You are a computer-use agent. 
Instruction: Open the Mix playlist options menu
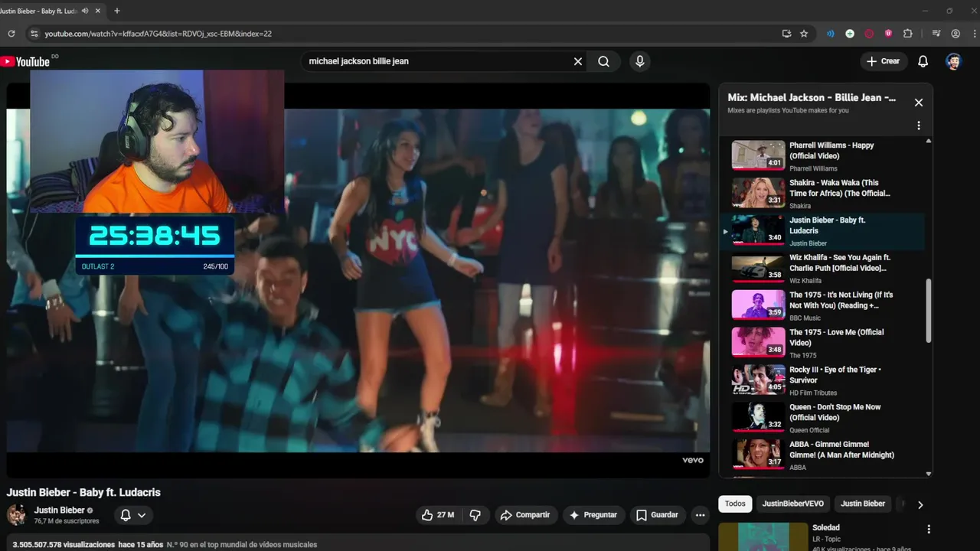pyautogui.click(x=919, y=126)
